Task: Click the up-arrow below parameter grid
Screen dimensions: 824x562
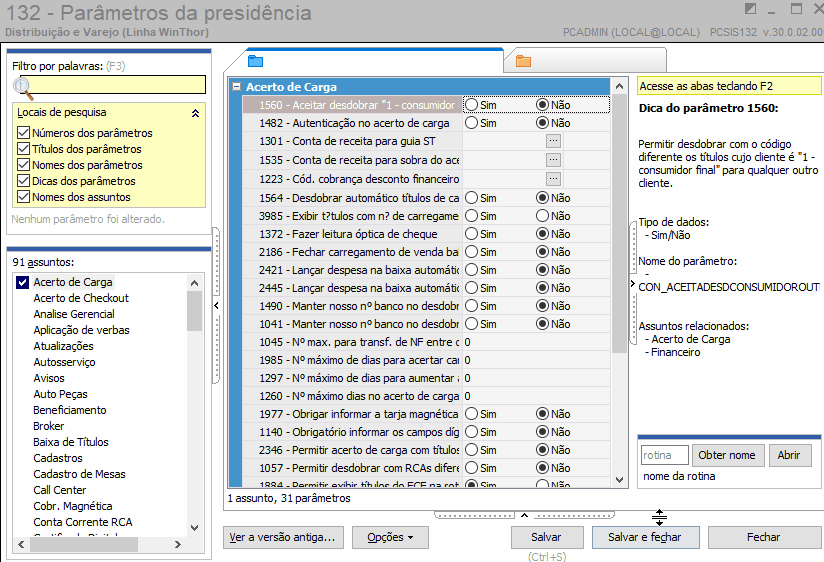Action: tap(524, 515)
